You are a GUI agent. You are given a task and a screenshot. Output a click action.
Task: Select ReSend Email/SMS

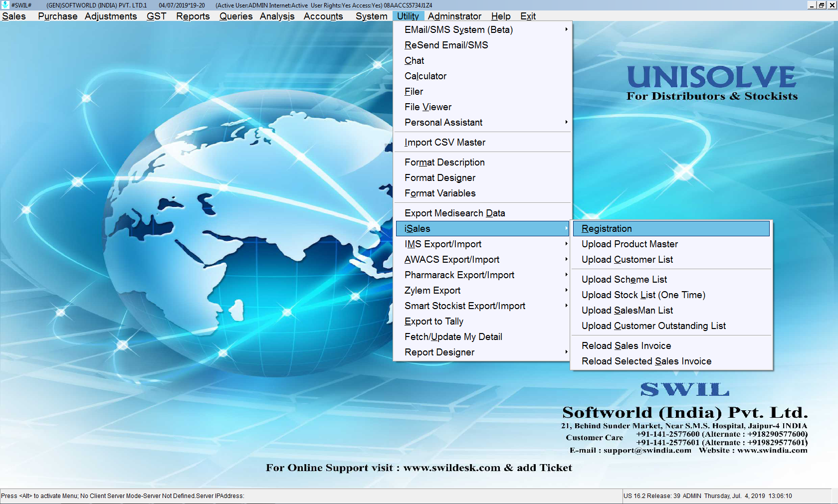pyautogui.click(x=482, y=45)
